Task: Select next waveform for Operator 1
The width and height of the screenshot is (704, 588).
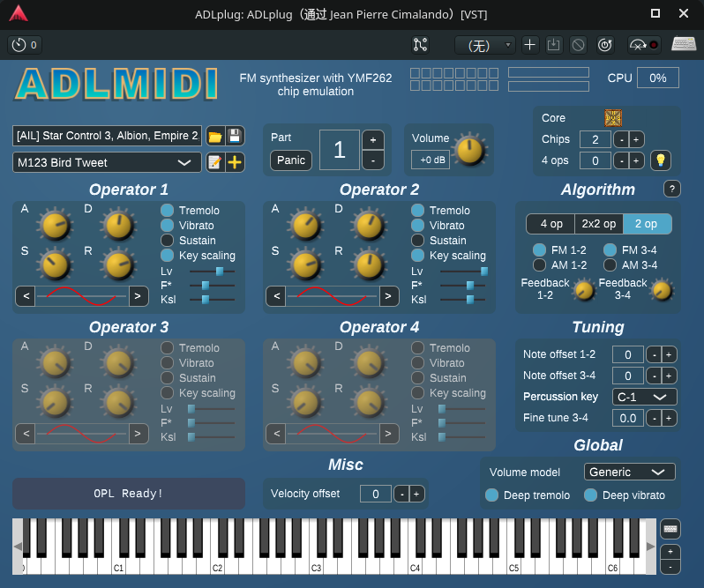Action: [138, 296]
